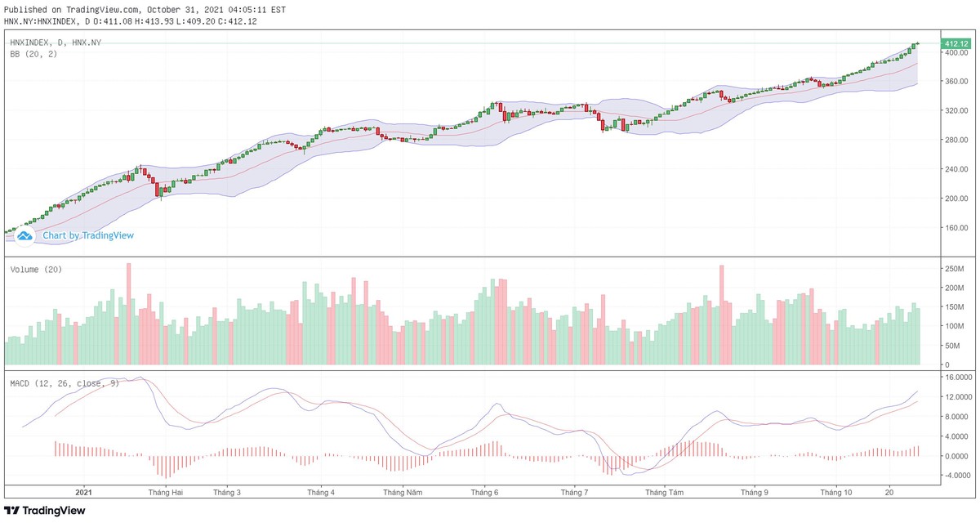Click the current price label 412.12
Viewport: 980px width, 523px height.
coord(955,43)
